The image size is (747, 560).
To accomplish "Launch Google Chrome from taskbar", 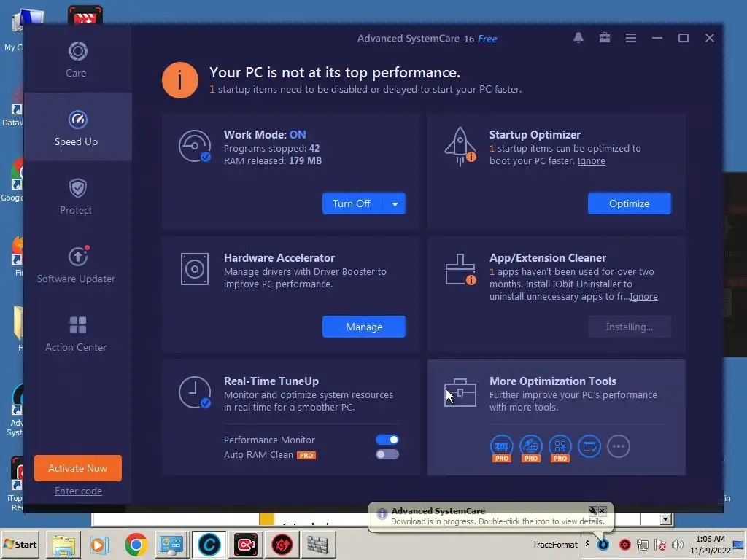I will pos(136,545).
